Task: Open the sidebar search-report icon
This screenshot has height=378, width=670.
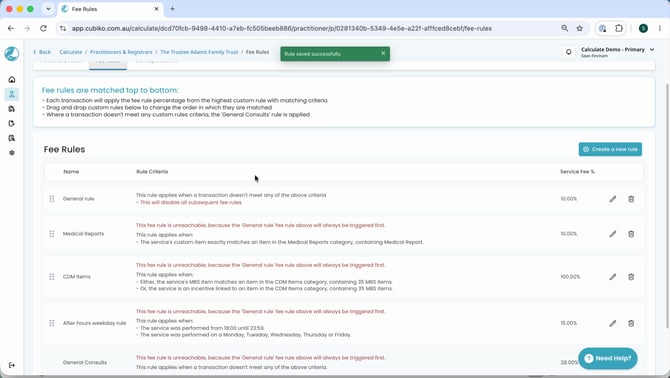Action: (12, 138)
